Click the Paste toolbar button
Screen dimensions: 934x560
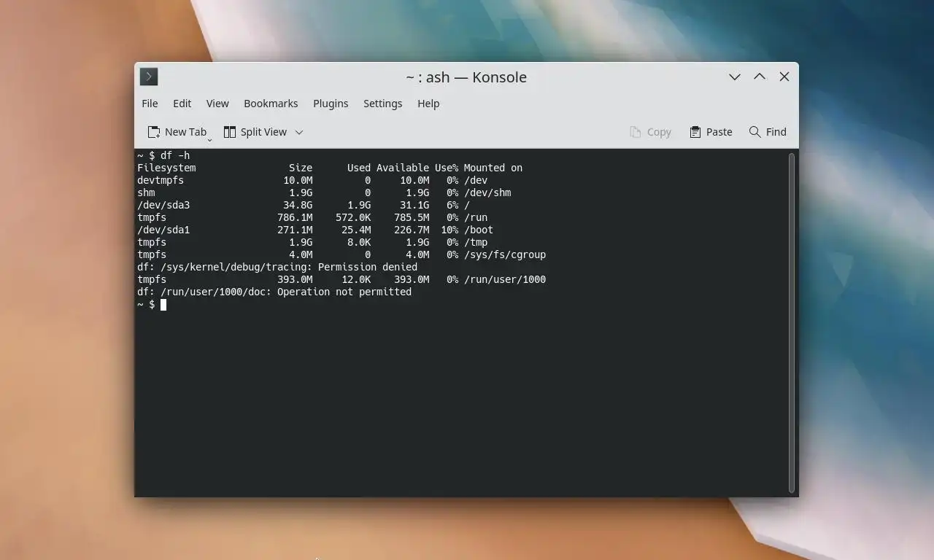click(x=711, y=132)
